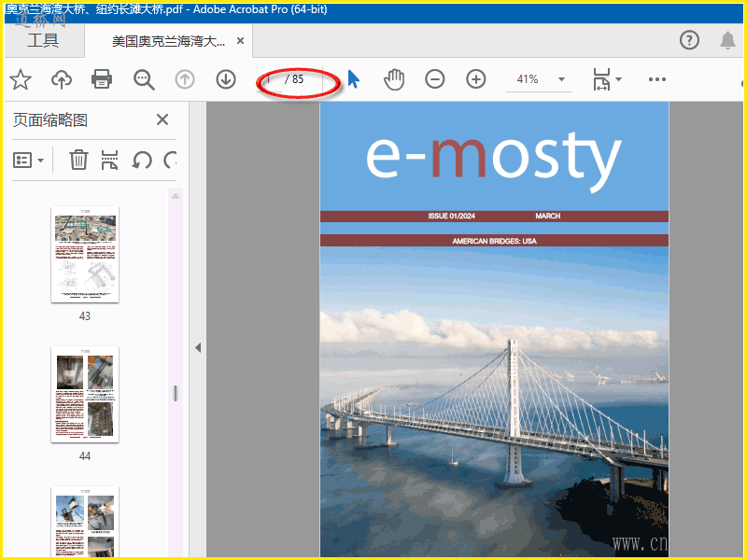Upload the file to cloud storage
747x560 pixels.
tap(62, 79)
